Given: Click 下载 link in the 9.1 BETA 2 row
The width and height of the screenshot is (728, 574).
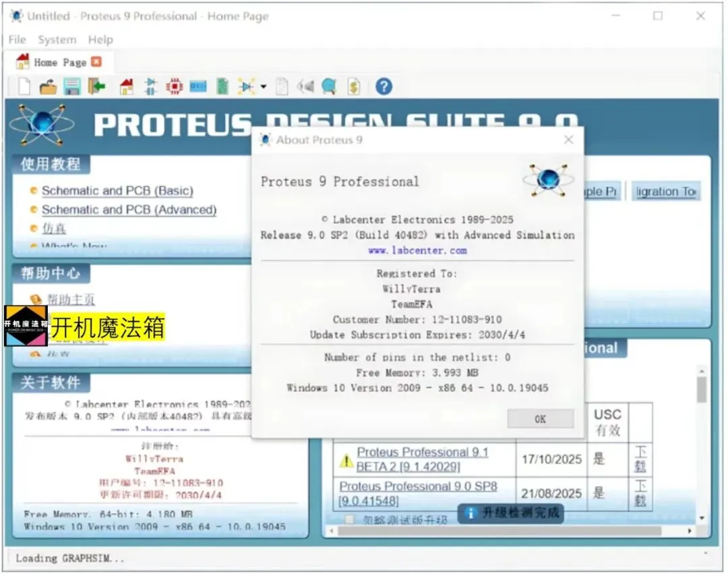Looking at the screenshot, I should tap(641, 459).
